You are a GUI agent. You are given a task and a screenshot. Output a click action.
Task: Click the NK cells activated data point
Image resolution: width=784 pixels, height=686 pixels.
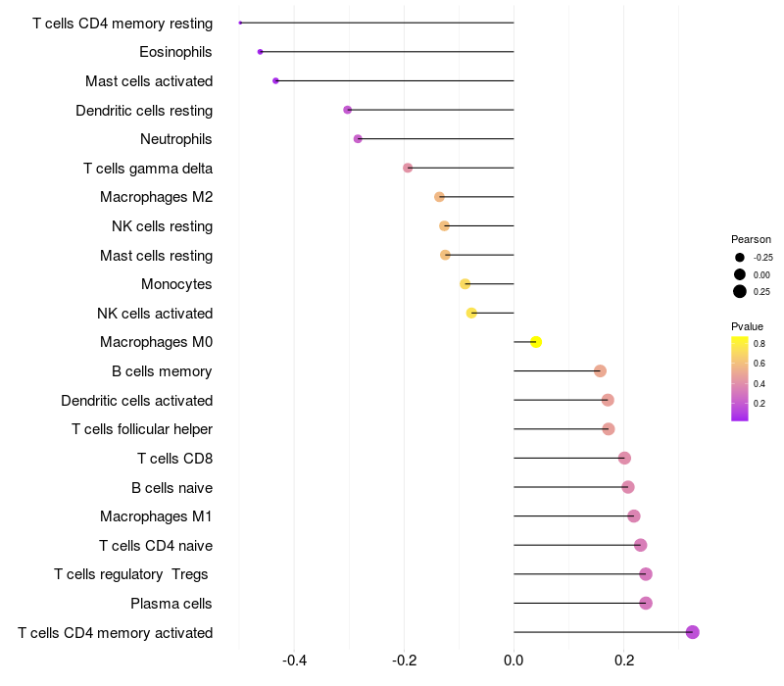pyautogui.click(x=471, y=314)
